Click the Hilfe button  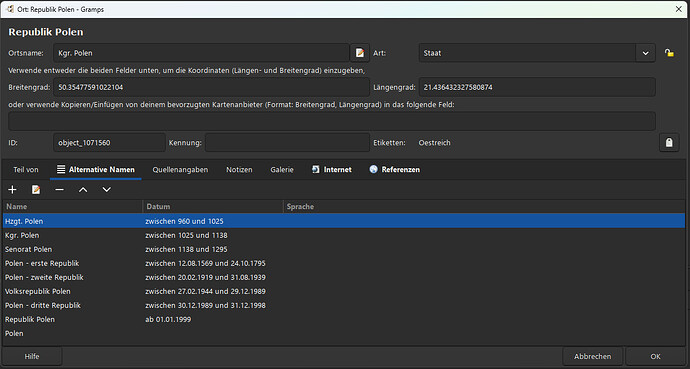tap(32, 356)
